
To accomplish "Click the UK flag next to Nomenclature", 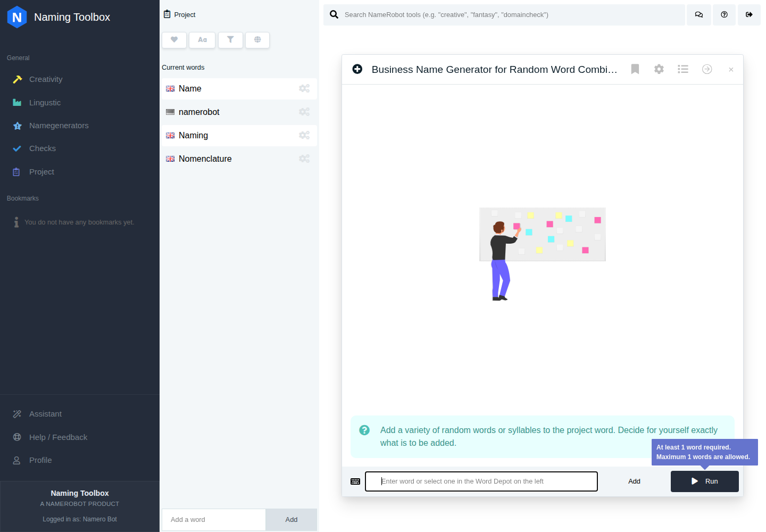I will (170, 159).
